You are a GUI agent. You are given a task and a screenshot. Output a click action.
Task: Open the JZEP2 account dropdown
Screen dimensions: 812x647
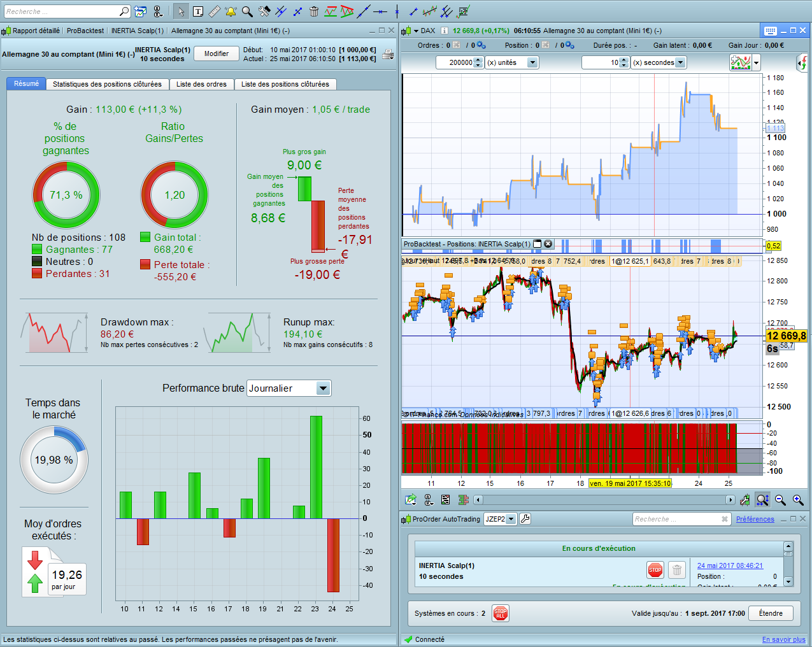pyautogui.click(x=510, y=519)
